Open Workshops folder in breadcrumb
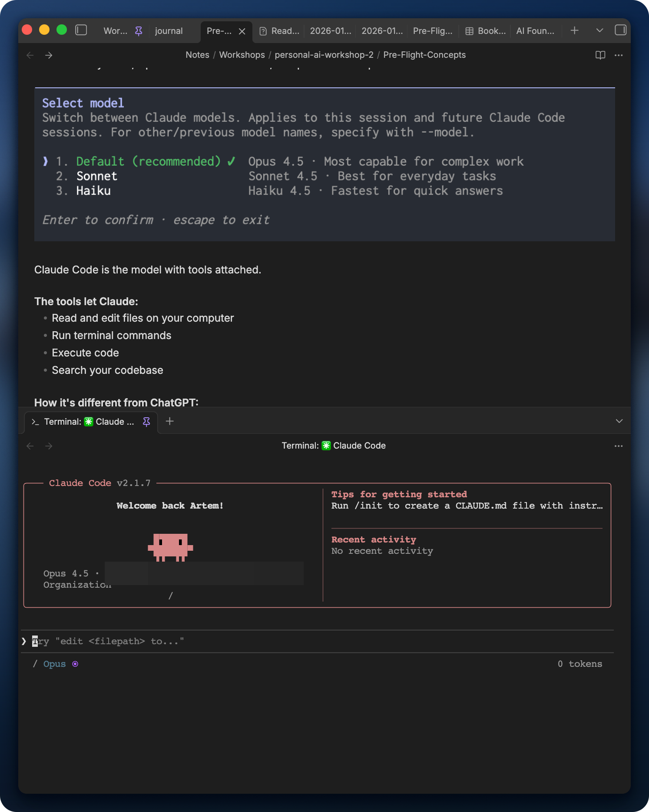Screen dimensions: 649x812 click(242, 55)
